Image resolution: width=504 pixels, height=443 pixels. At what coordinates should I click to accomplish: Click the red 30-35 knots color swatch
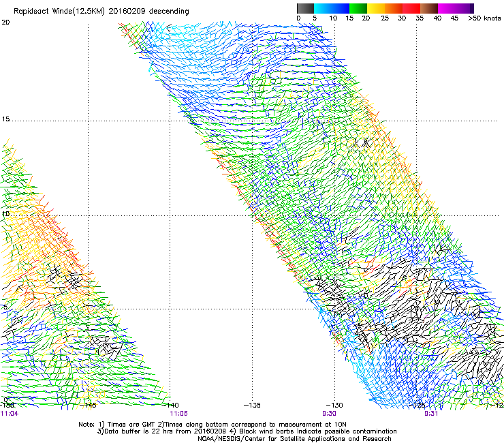(x=411, y=8)
